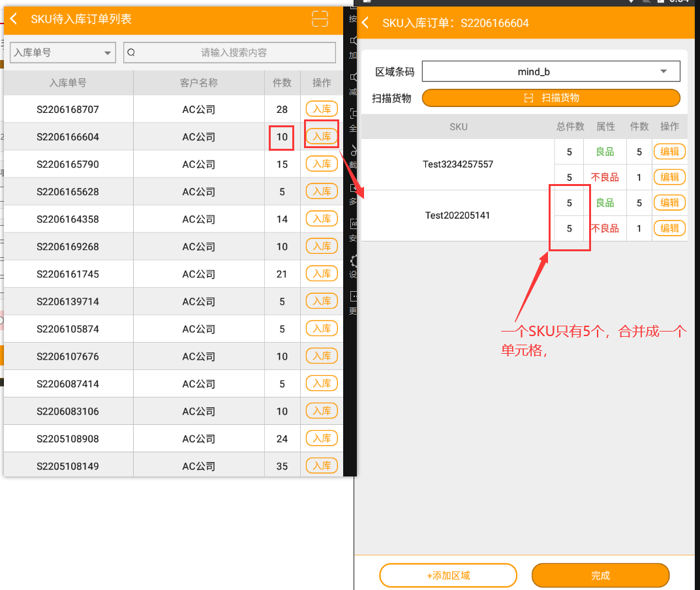Select order number S2206161745 in list
The height and width of the screenshot is (590, 700).
pos(68,274)
